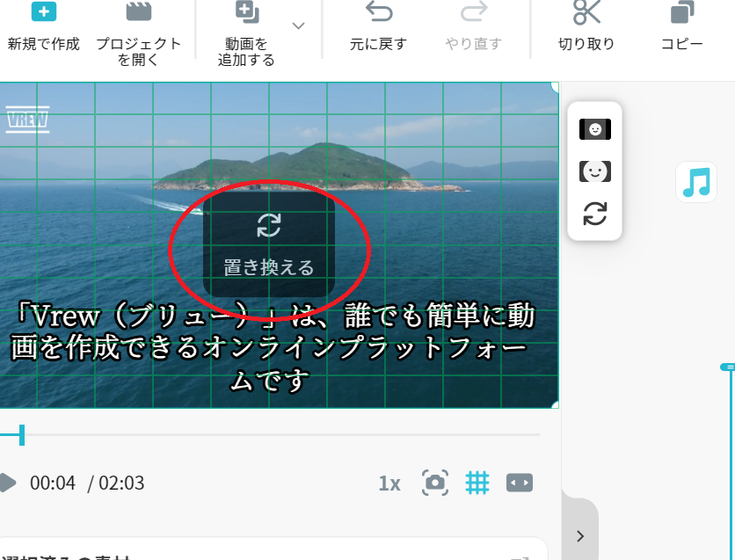Screen dimensions: 735x560
Task: Click the 新規で作成 plus icon
Action: [44, 11]
